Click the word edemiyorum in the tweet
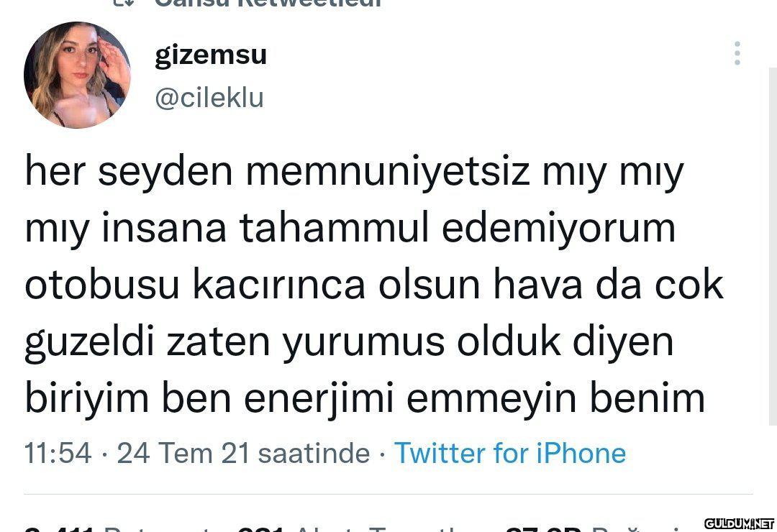Image resolution: width=777 pixels, height=532 pixels. (558, 229)
